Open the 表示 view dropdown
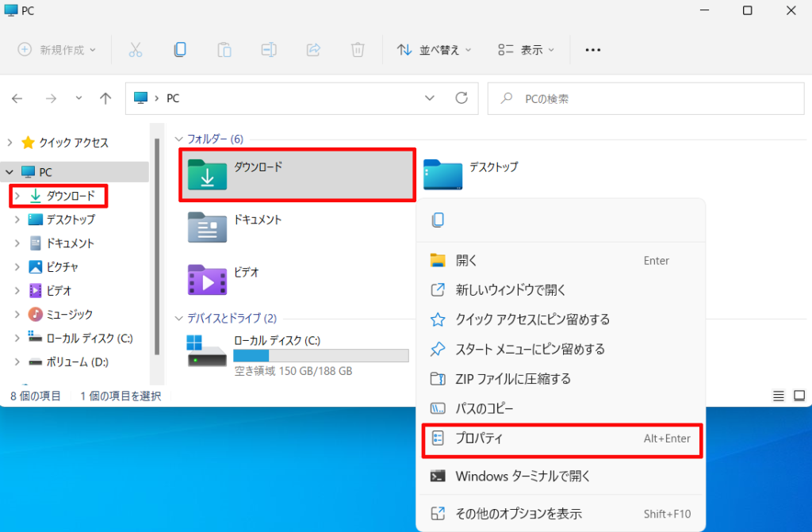812x532 pixels. 526,49
